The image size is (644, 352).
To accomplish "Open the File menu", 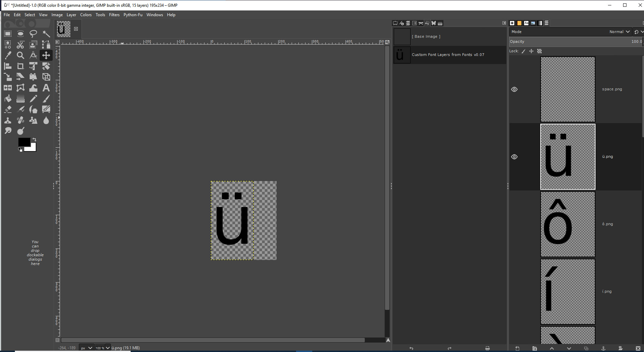I will point(7,15).
